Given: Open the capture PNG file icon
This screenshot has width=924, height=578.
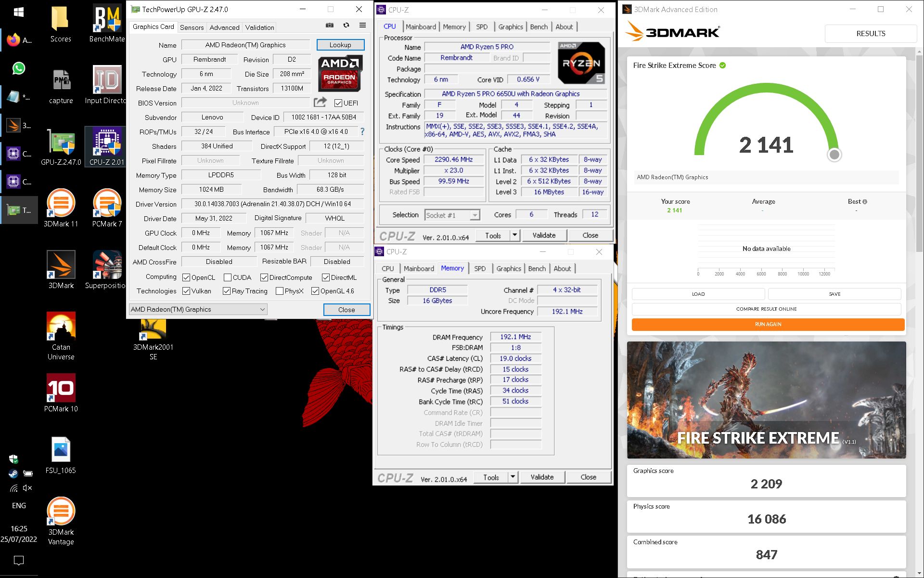Looking at the screenshot, I should (x=61, y=86).
